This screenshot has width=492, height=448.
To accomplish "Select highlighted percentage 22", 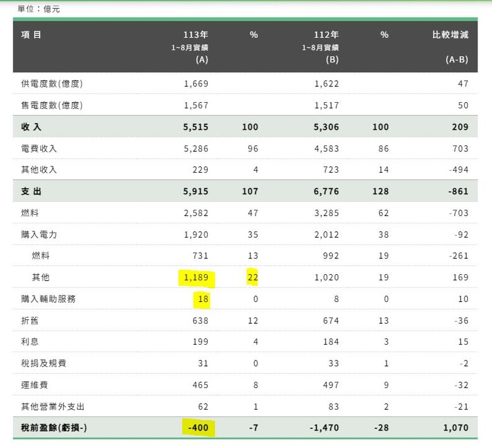I will point(253,277).
